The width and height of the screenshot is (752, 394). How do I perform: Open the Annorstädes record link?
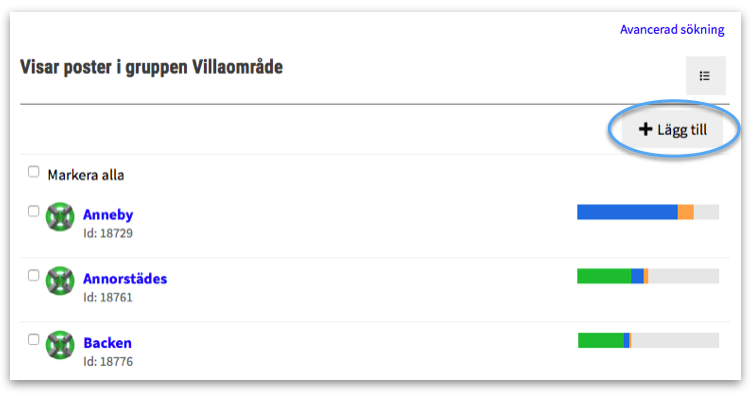coord(125,279)
